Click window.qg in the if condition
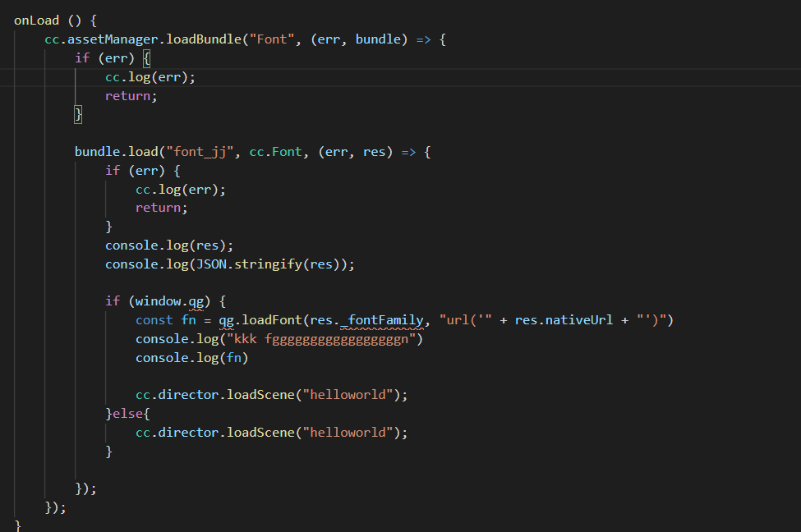Image resolution: width=801 pixels, height=532 pixels. point(169,301)
